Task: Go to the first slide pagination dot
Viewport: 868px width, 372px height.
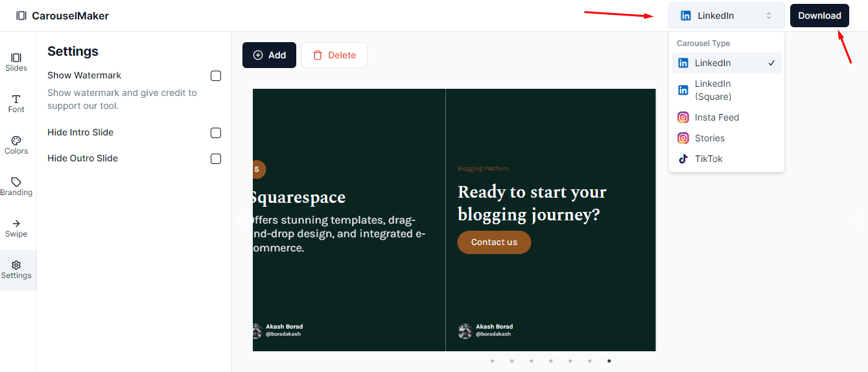Action: (493, 361)
